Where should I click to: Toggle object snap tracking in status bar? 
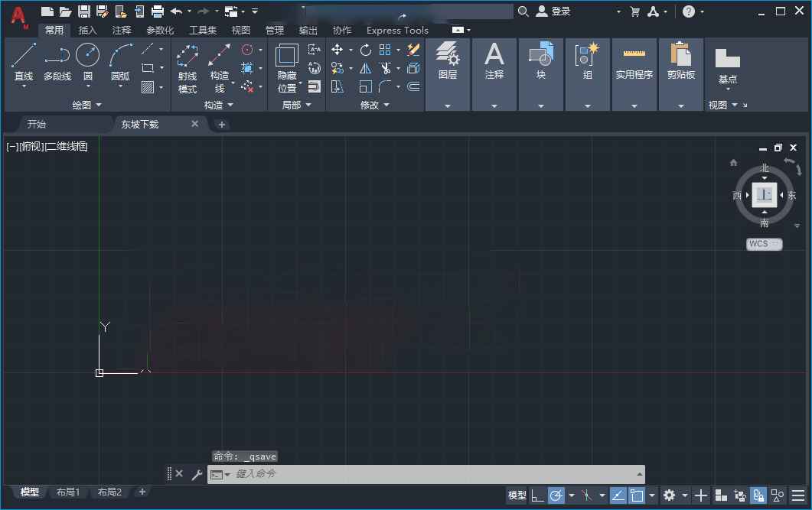[618, 495]
